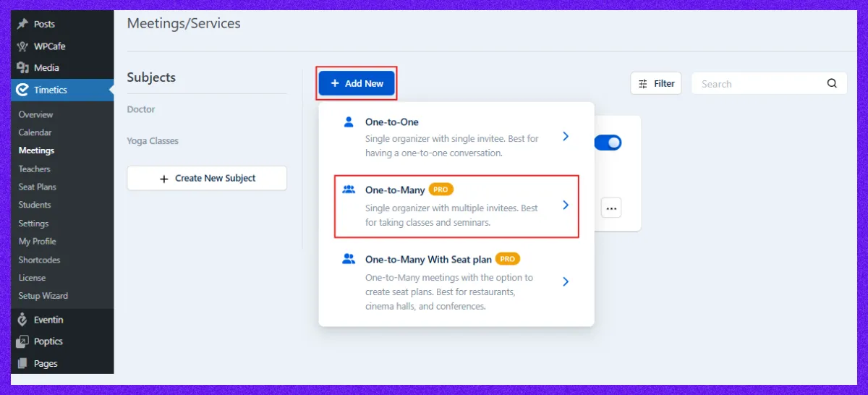Screen dimensions: 868x395
Task: Click the One-to-One single person icon
Action: click(349, 122)
